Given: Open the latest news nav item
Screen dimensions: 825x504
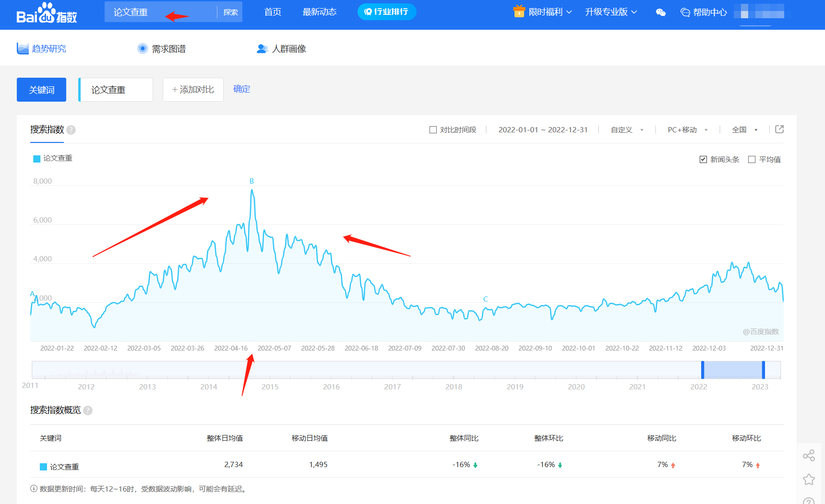Looking at the screenshot, I should (319, 12).
